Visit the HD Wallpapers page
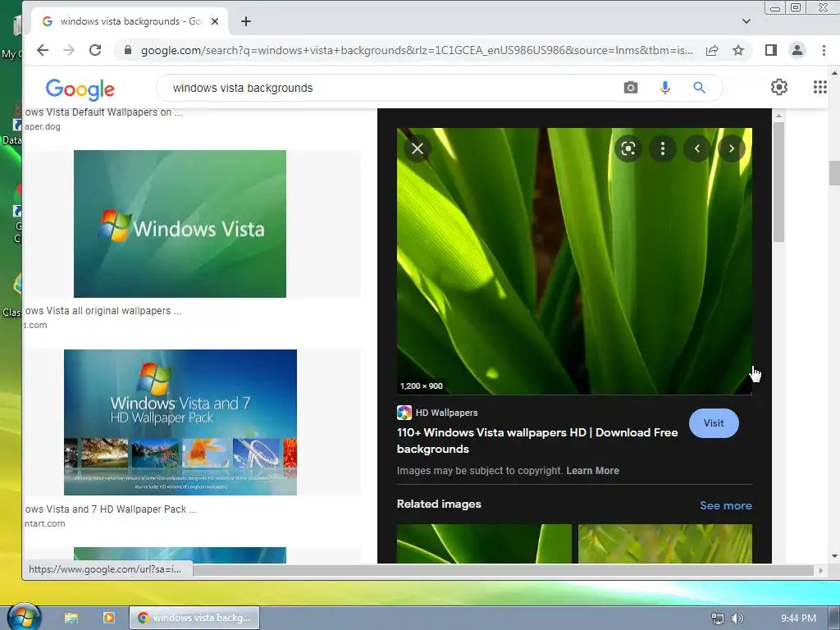 click(x=714, y=423)
